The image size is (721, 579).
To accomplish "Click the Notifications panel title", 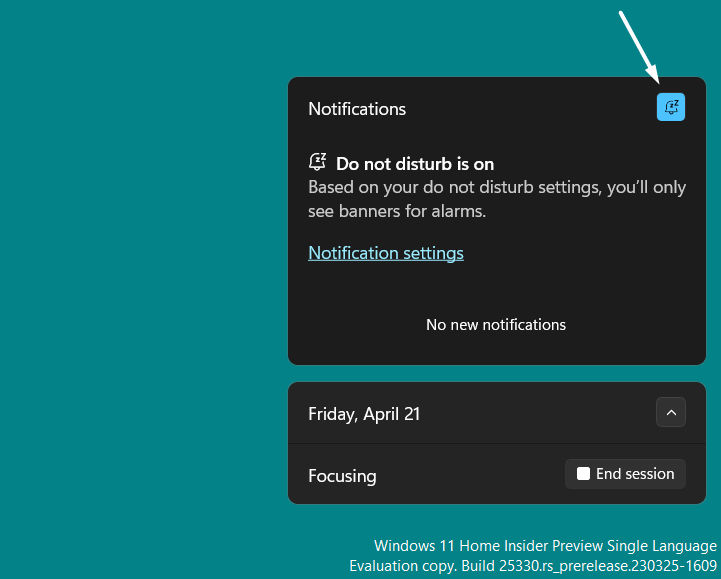I will (357, 109).
